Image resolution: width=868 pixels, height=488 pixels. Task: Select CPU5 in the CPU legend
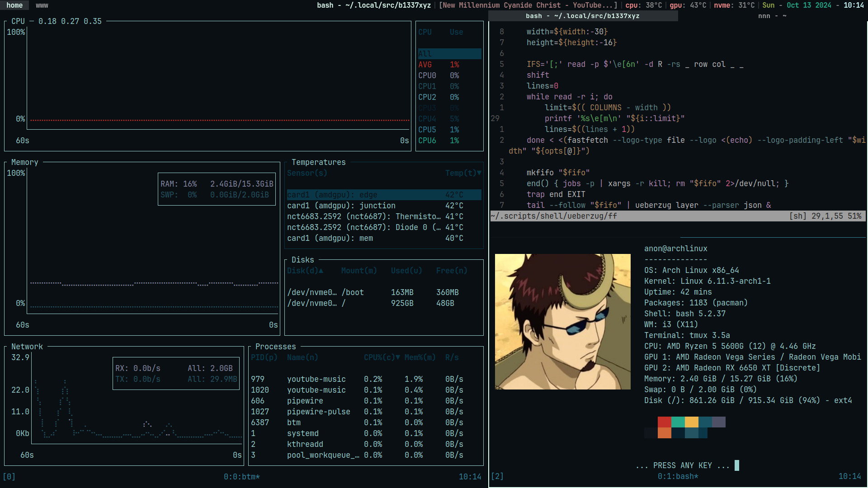pyautogui.click(x=449, y=130)
